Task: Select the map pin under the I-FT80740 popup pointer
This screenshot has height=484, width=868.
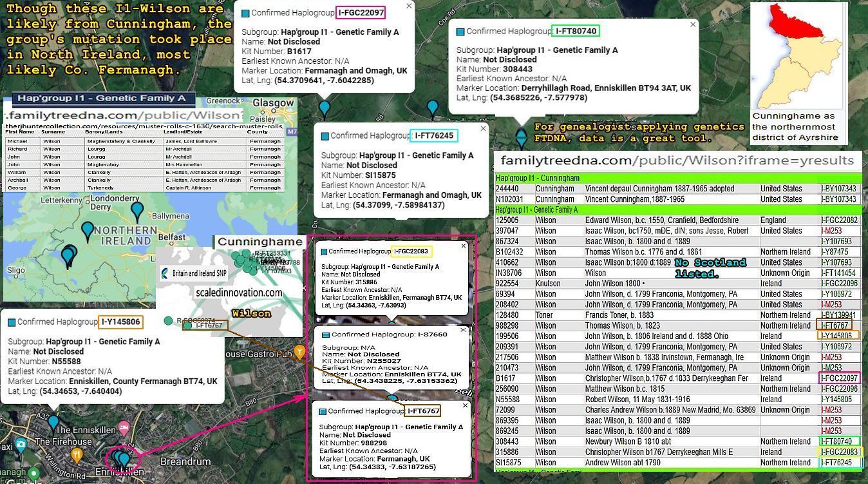Action: point(521,137)
